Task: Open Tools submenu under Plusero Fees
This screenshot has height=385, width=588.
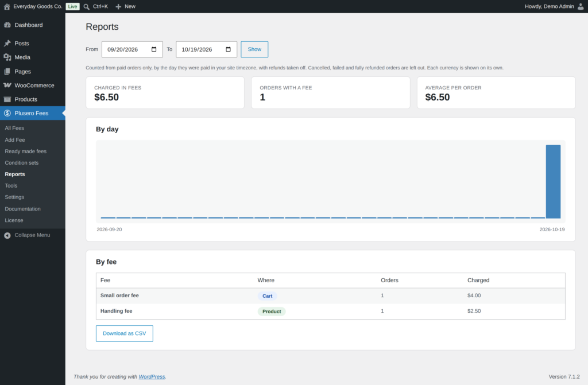Action: pos(11,185)
